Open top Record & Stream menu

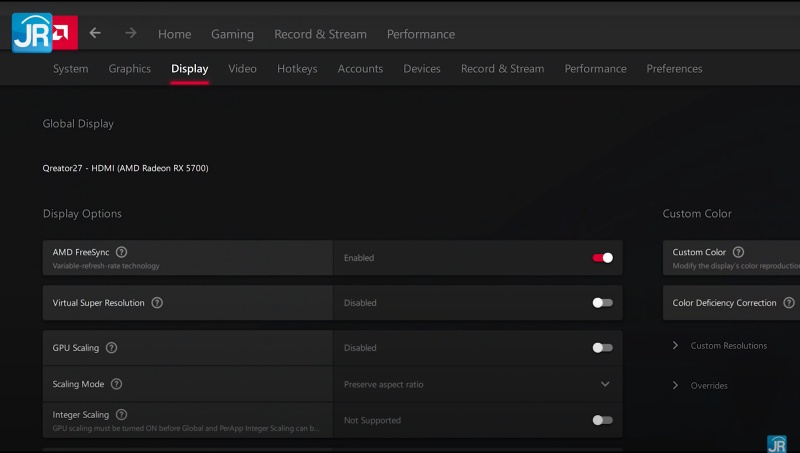pyautogui.click(x=320, y=34)
